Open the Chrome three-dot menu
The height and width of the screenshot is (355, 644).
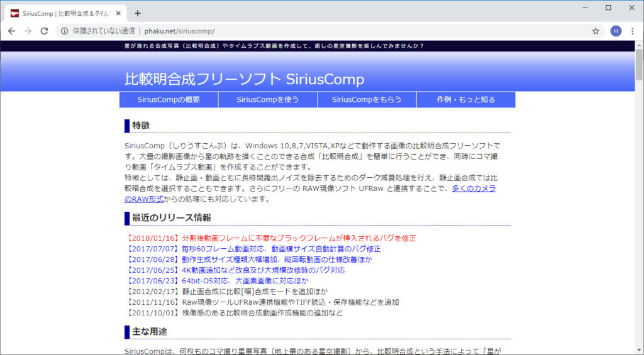pos(633,31)
